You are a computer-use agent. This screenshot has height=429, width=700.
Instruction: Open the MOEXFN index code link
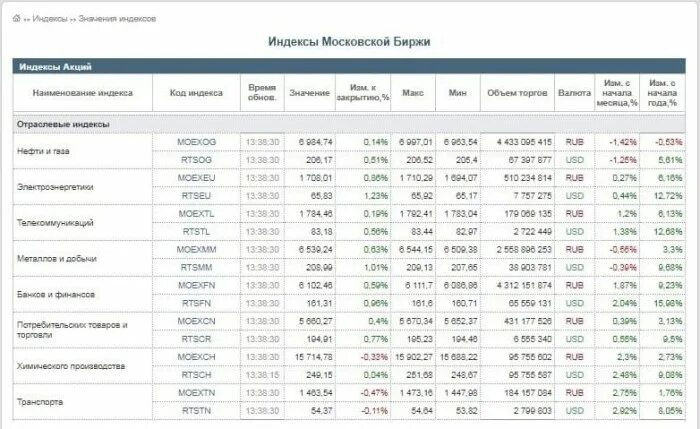point(196,285)
